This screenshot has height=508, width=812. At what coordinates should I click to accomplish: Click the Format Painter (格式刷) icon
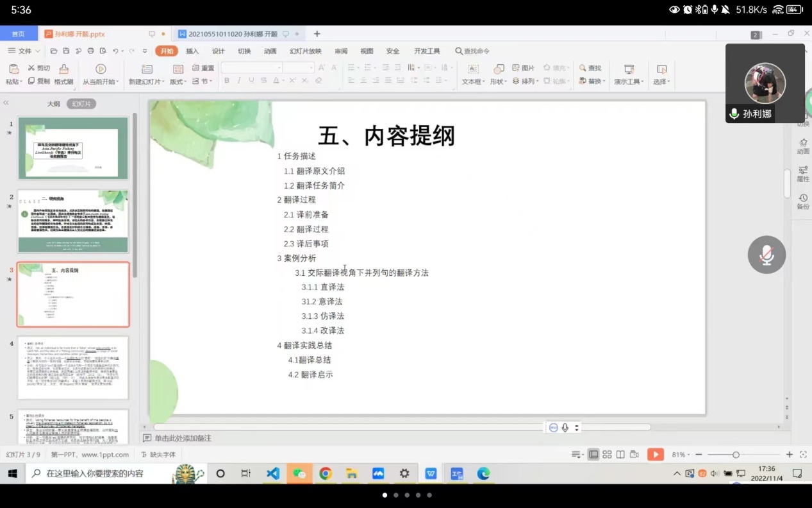[63, 69]
